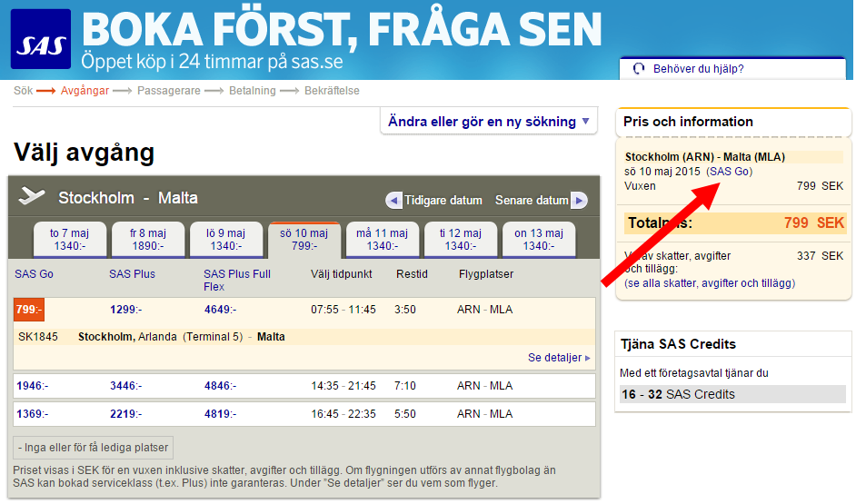The width and height of the screenshot is (856, 504).
Task: Click the 16:45 - 22:35 departure time
Action: coord(343,413)
